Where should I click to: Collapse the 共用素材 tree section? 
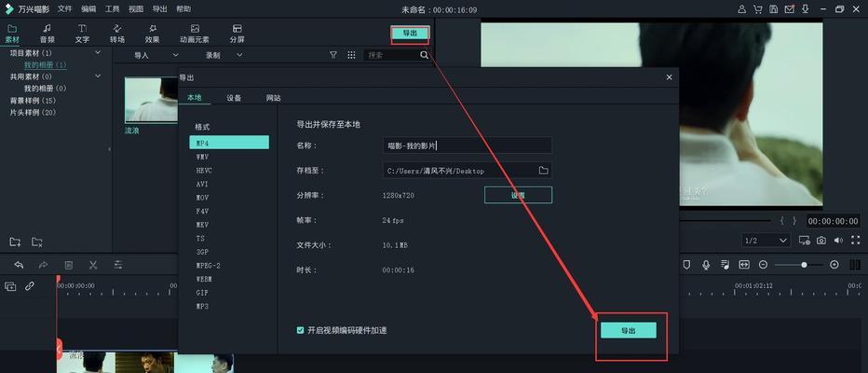click(x=98, y=76)
